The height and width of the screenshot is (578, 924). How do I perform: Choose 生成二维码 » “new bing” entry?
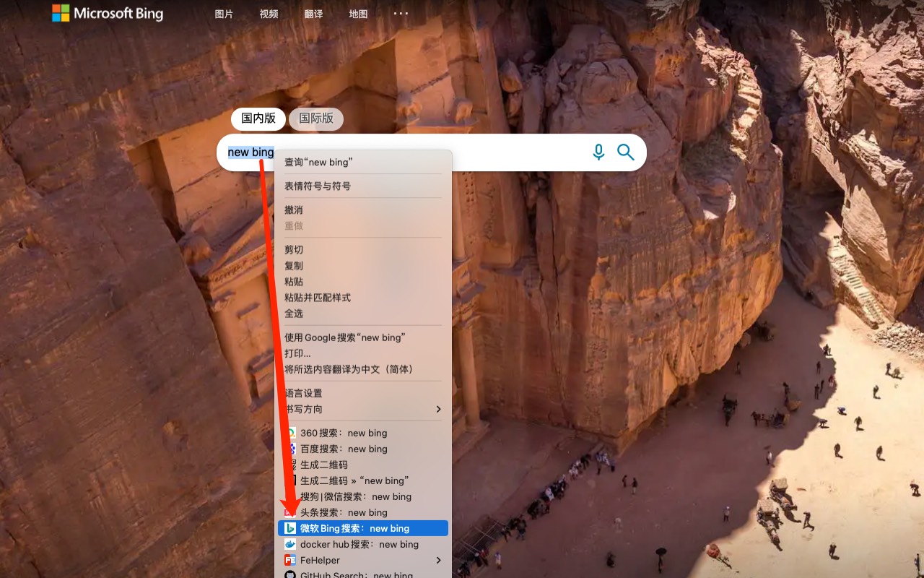coord(363,480)
